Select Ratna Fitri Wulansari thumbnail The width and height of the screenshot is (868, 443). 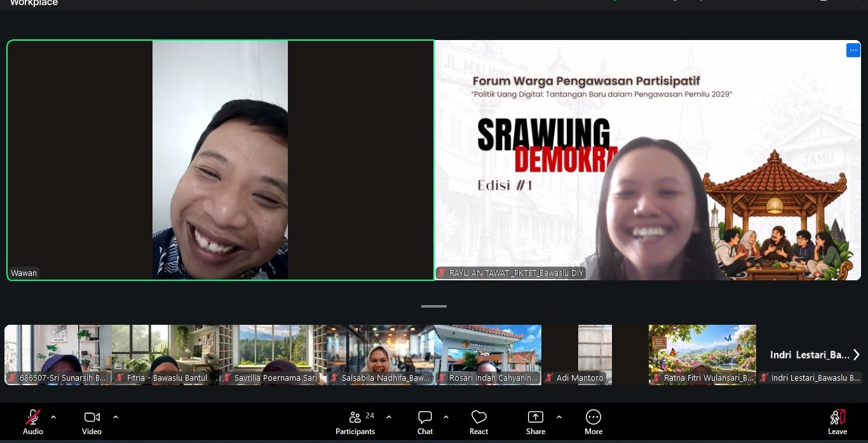(x=702, y=355)
